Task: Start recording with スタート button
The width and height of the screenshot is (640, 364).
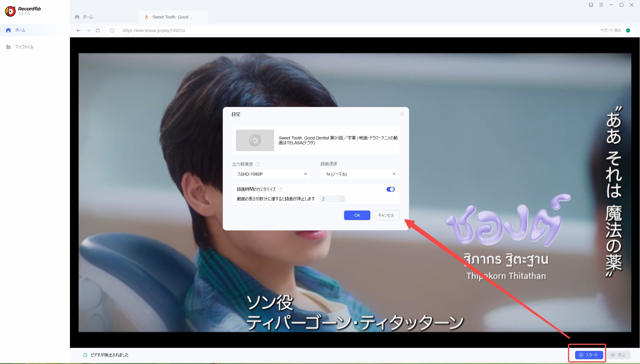Action: pyautogui.click(x=589, y=355)
